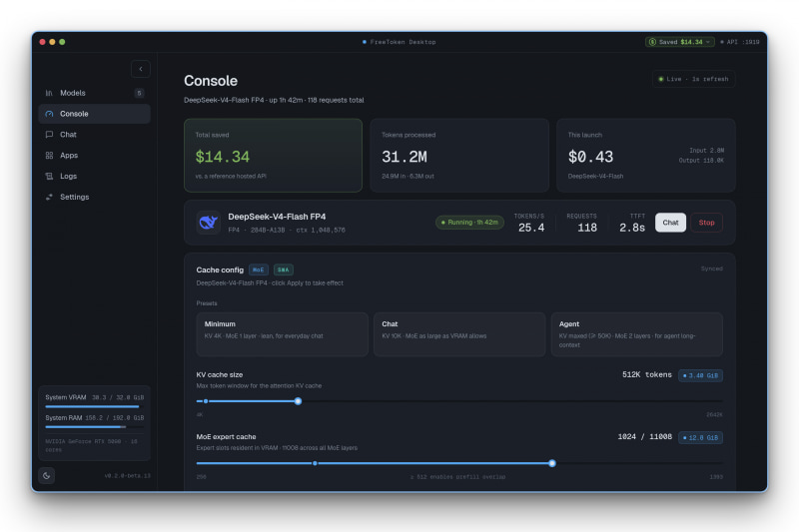
Task: Click the Total saved $14.34 card
Action: coord(273,156)
